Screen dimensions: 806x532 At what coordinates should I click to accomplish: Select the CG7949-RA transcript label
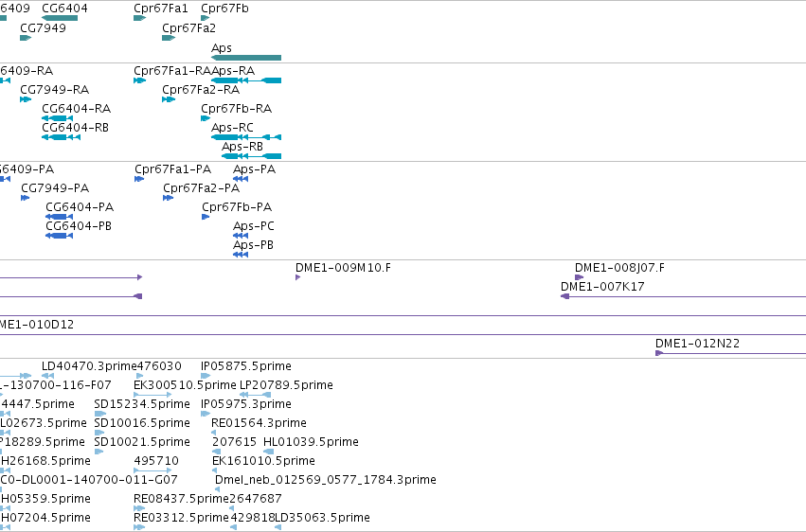pyautogui.click(x=55, y=90)
